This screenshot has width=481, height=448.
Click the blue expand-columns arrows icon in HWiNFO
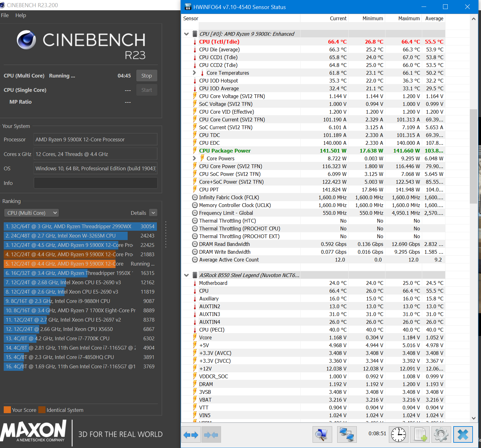[x=191, y=435]
